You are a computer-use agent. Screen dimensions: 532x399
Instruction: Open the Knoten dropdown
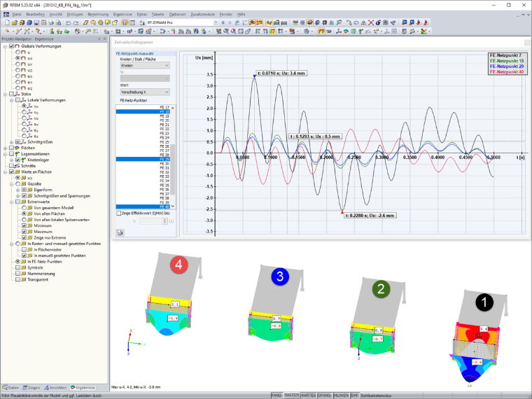tap(145, 66)
